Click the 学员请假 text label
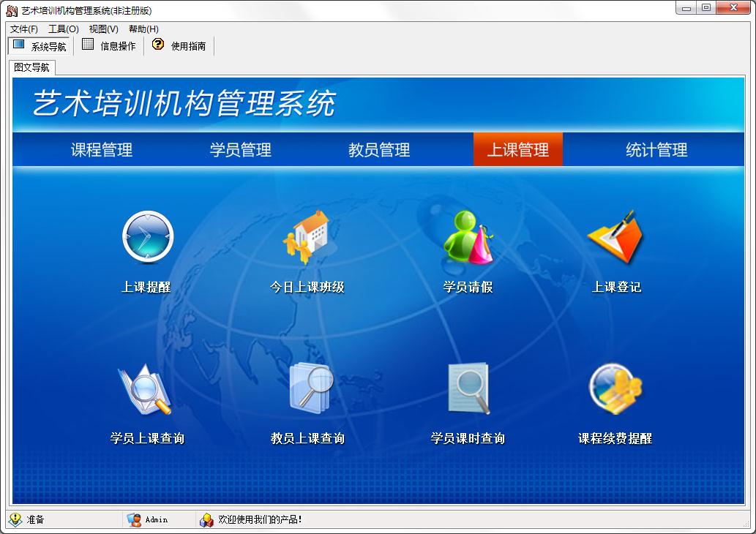The image size is (756, 534). [468, 287]
